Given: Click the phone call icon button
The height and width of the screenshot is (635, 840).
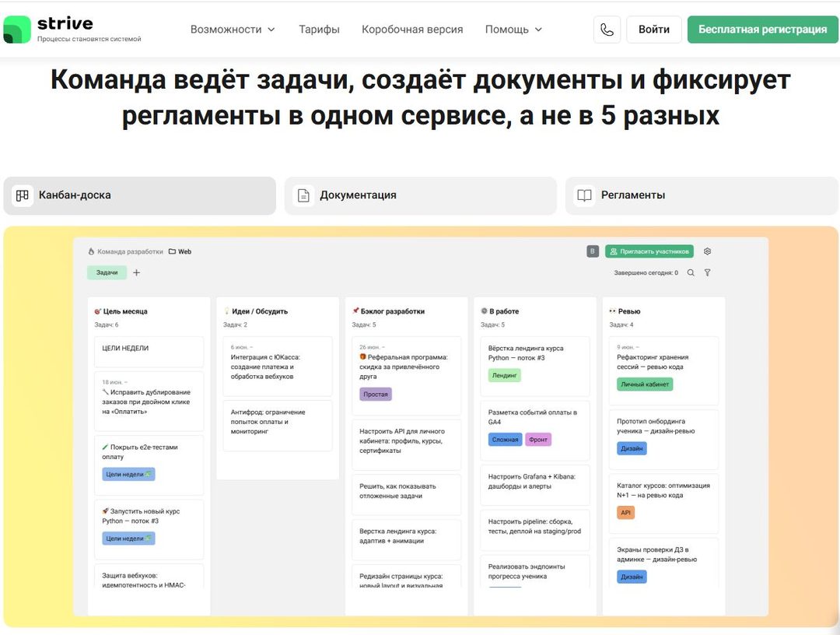Looking at the screenshot, I should coord(607,30).
